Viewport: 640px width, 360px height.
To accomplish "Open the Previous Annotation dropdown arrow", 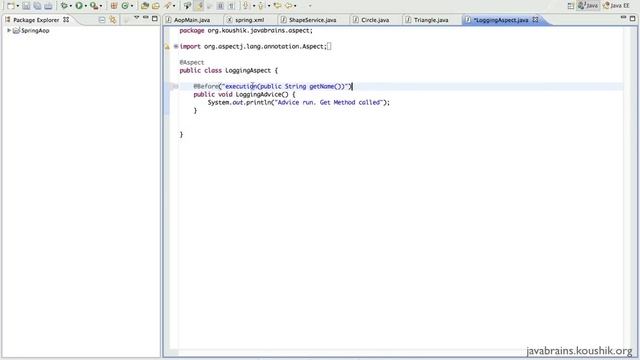I will coord(269,6).
